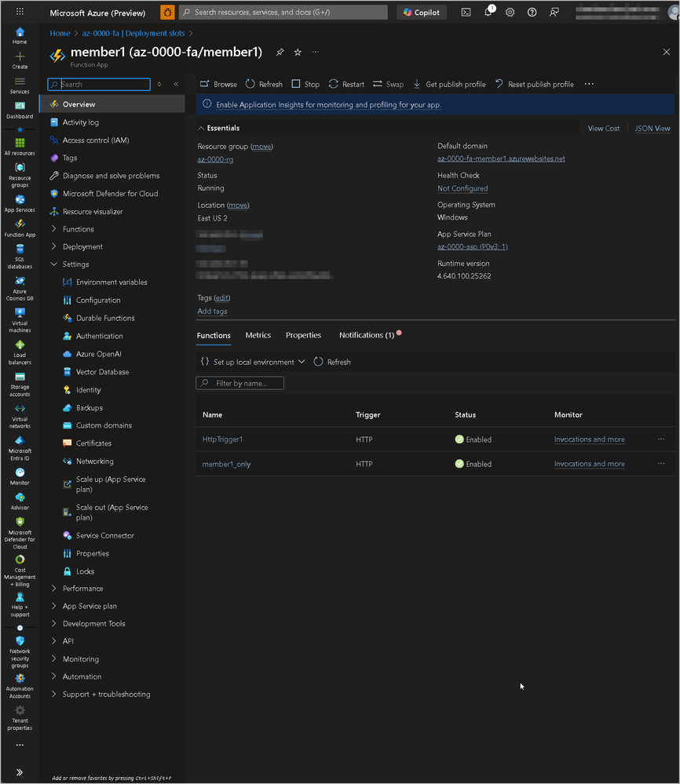The height and width of the screenshot is (784, 680).
Task: Open the az-0000-asp App Service Plan link
Action: pyautogui.click(x=473, y=246)
